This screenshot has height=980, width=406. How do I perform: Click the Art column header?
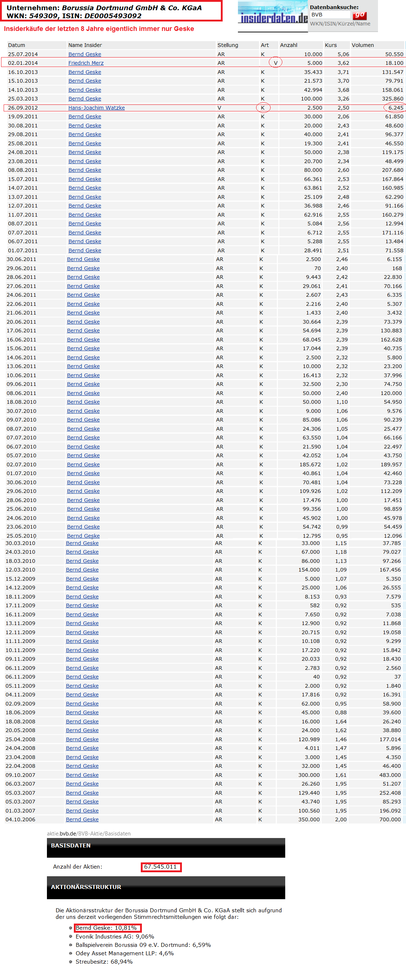click(x=264, y=45)
